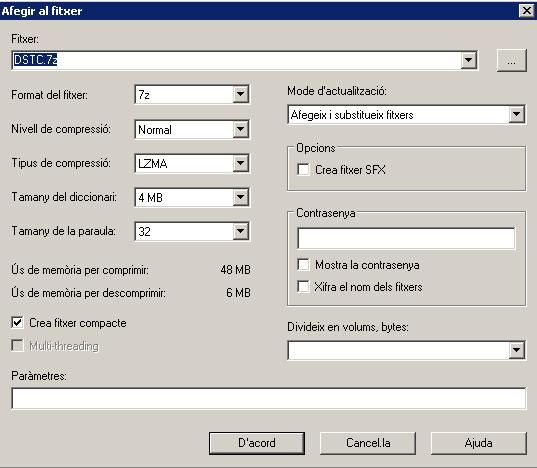Open the Fitxer archive name dropdown arrow

coord(469,60)
